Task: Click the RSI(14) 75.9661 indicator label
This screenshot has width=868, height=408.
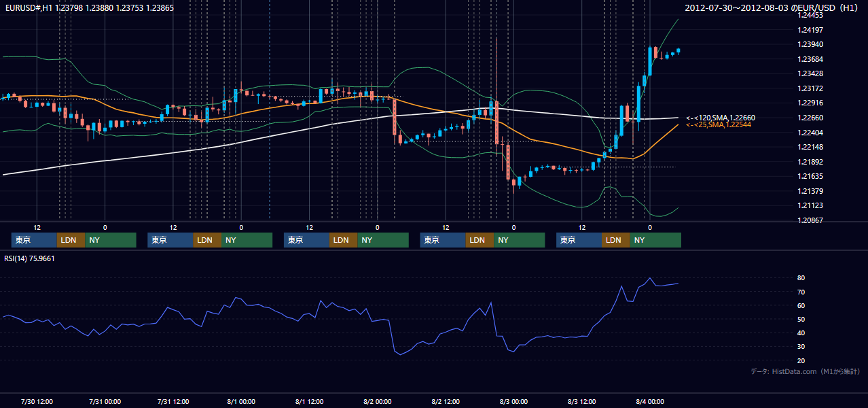Action: click(29, 258)
